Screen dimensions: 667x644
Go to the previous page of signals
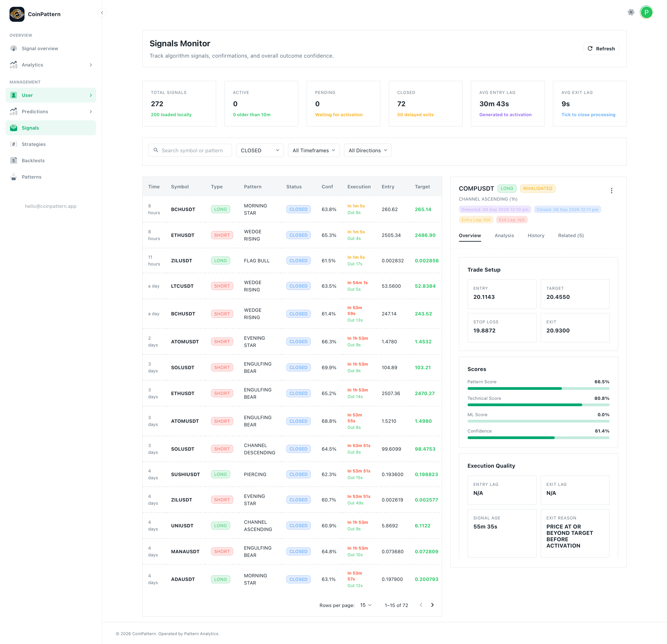[x=421, y=605]
